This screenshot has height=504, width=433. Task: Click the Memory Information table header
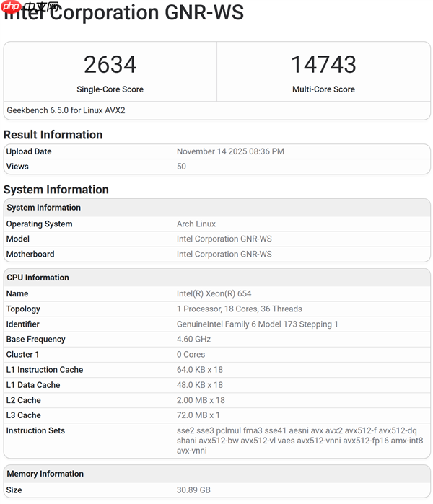click(45, 474)
